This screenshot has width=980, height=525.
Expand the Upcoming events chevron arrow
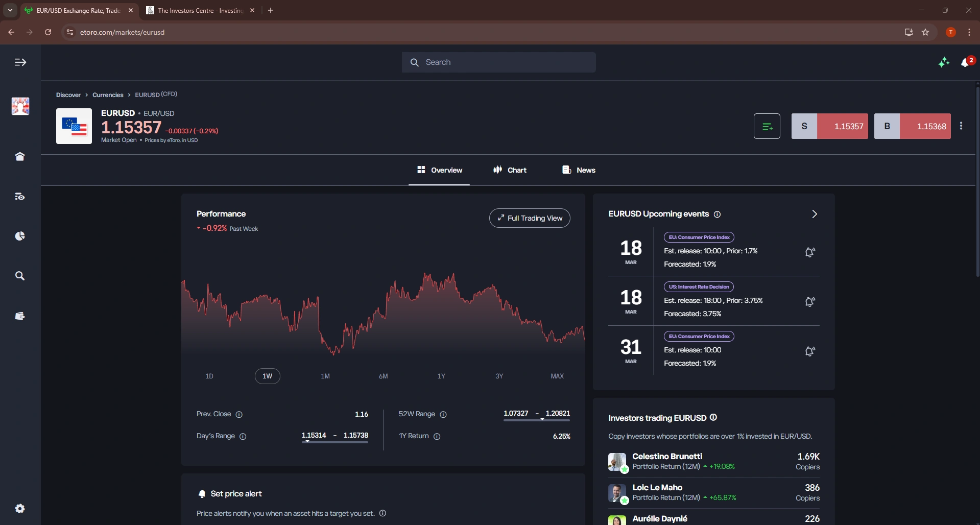pos(815,214)
